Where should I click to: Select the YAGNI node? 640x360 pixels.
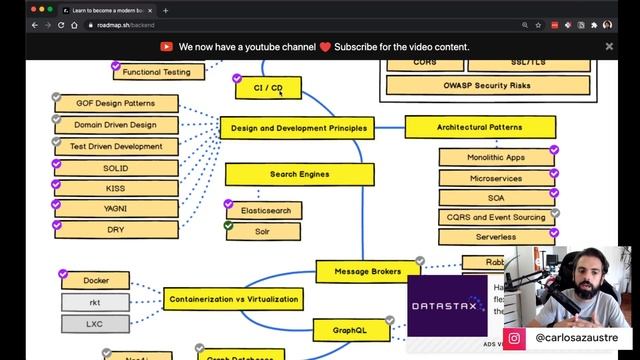(116, 209)
